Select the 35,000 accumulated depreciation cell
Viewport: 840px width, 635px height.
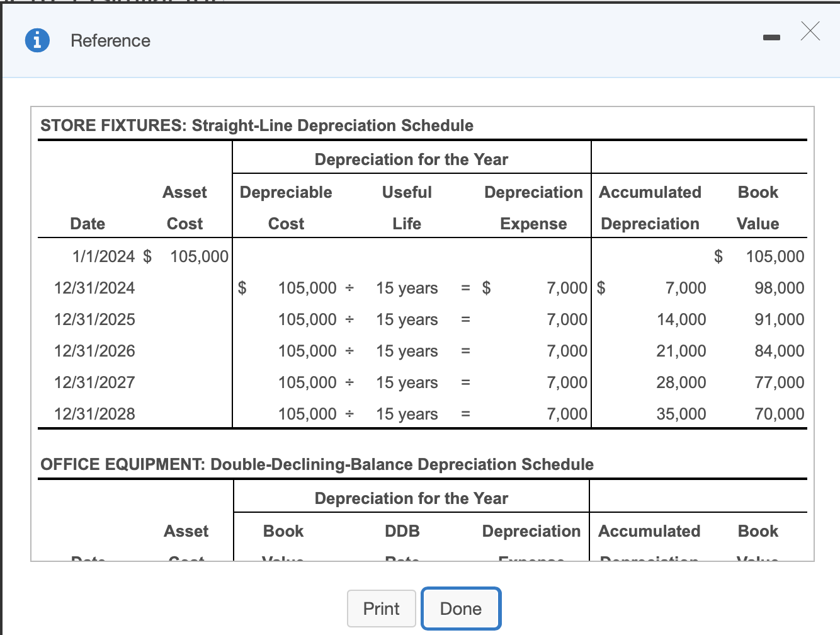pos(681,414)
